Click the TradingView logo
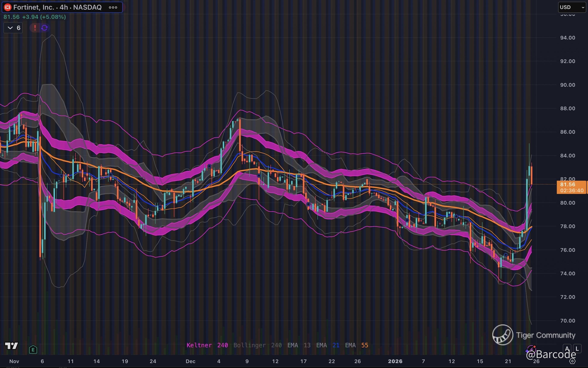The width and height of the screenshot is (588, 368). pos(12,346)
